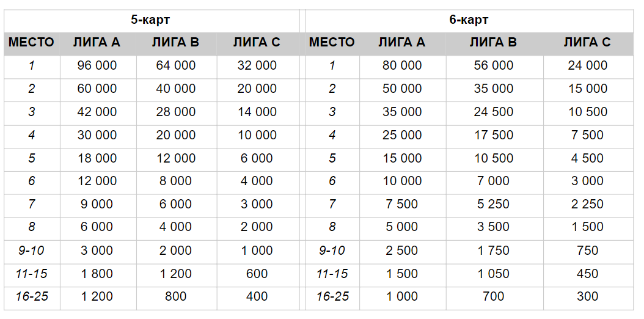Select the 80 000 prize cell
The width and height of the screenshot is (644, 319).
(x=401, y=65)
